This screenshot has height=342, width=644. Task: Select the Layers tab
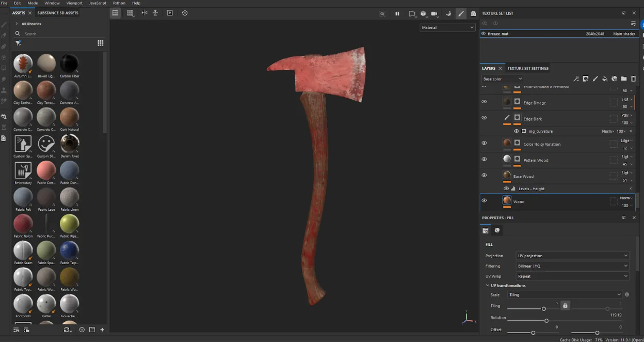[489, 68]
